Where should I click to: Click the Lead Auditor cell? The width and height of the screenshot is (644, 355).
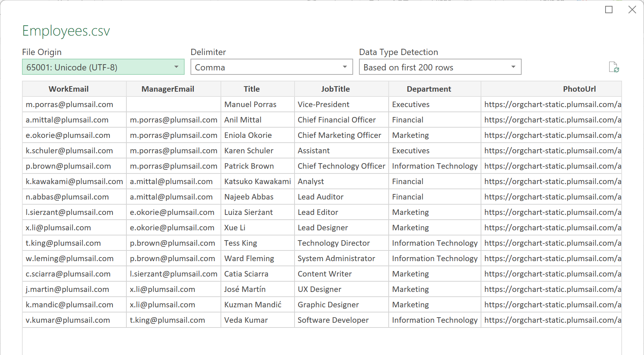tap(342, 197)
